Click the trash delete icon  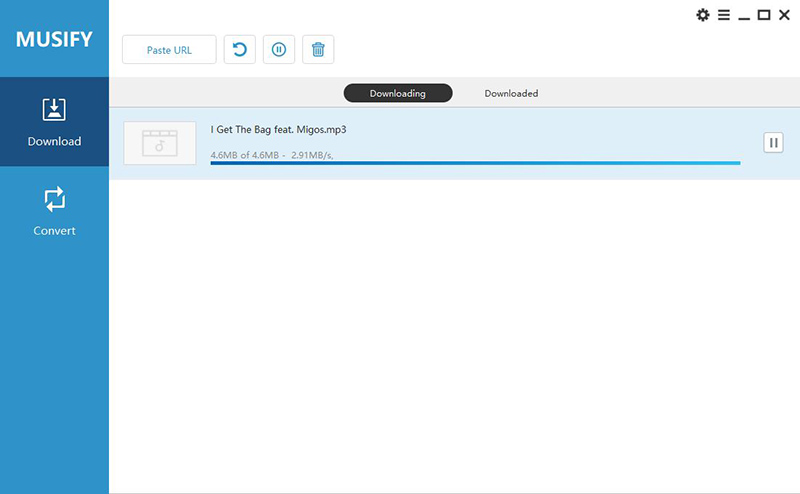(x=318, y=50)
